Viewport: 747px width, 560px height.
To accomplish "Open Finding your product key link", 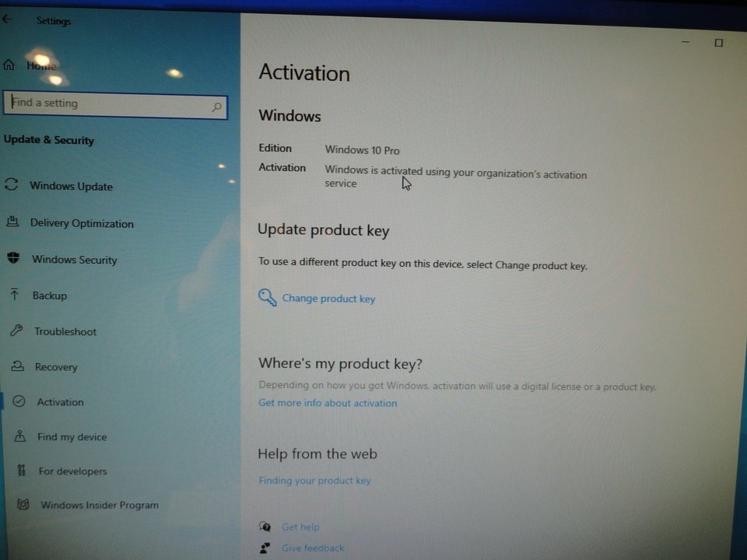I will [x=314, y=481].
